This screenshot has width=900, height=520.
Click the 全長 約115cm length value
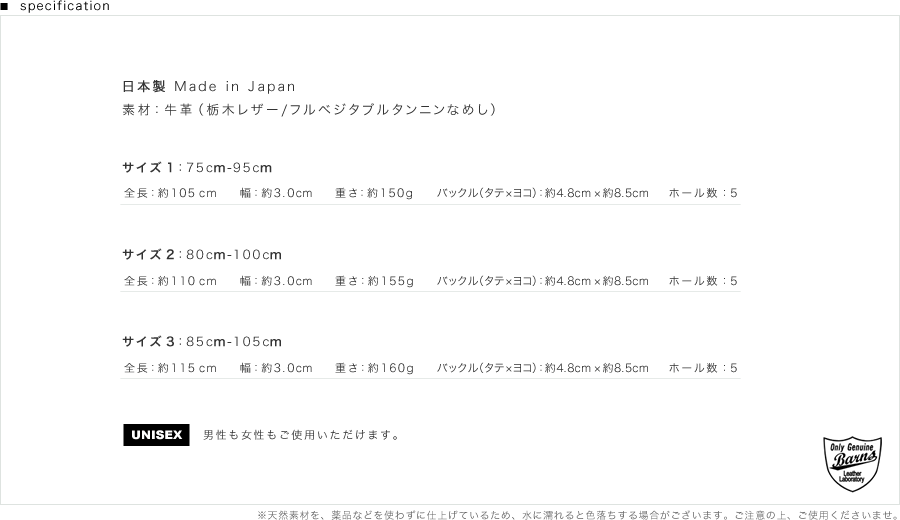tap(170, 368)
